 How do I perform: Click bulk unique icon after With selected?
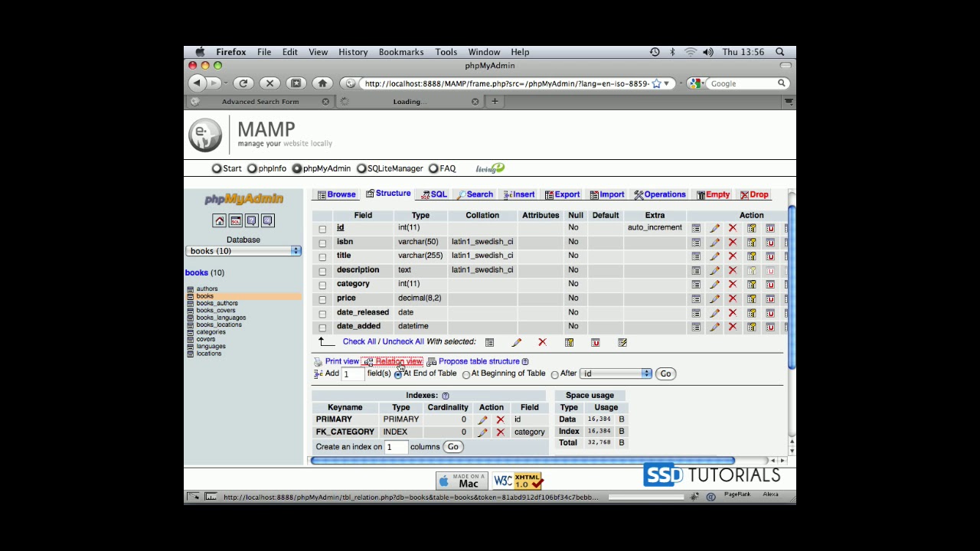click(596, 343)
